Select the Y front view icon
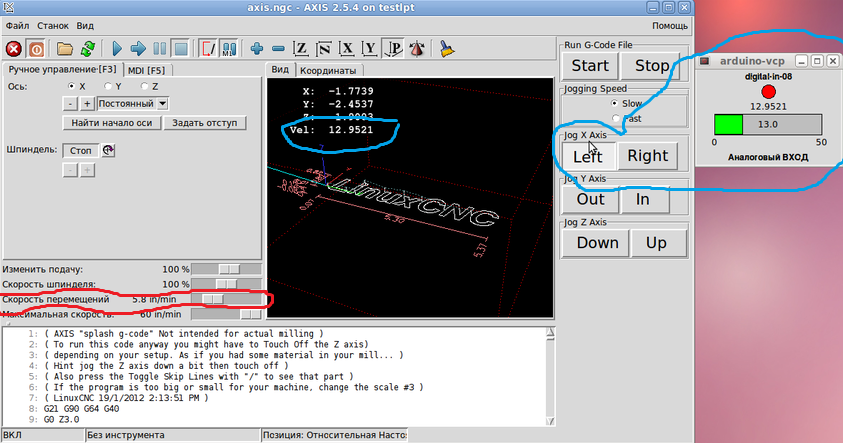The image size is (843, 443). point(370,49)
